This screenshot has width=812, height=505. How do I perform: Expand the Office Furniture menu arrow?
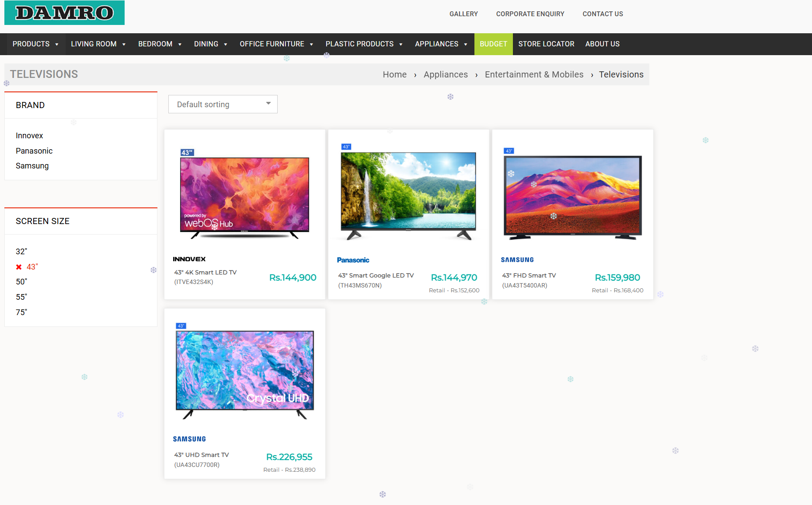pyautogui.click(x=311, y=44)
